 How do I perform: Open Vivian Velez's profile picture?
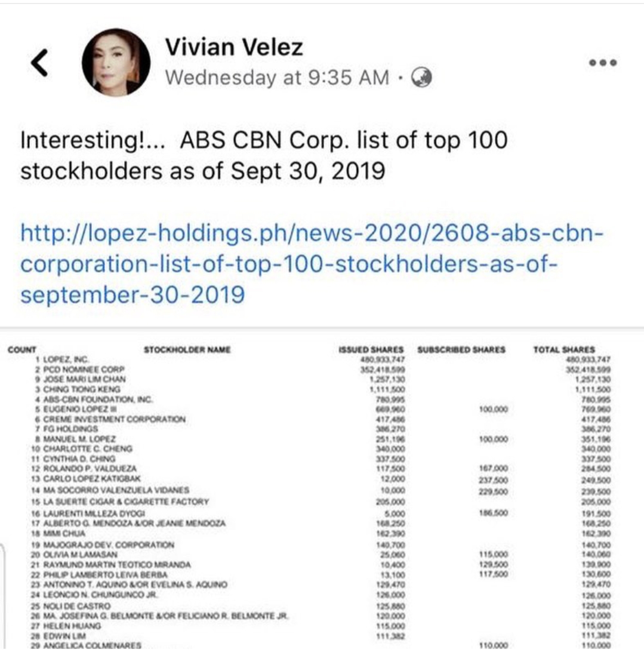115,63
